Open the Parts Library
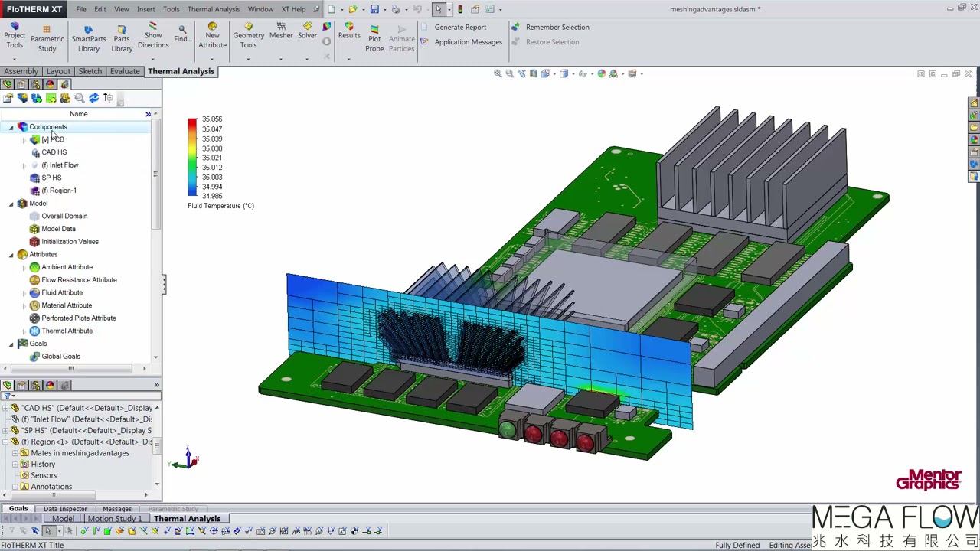 [x=122, y=38]
